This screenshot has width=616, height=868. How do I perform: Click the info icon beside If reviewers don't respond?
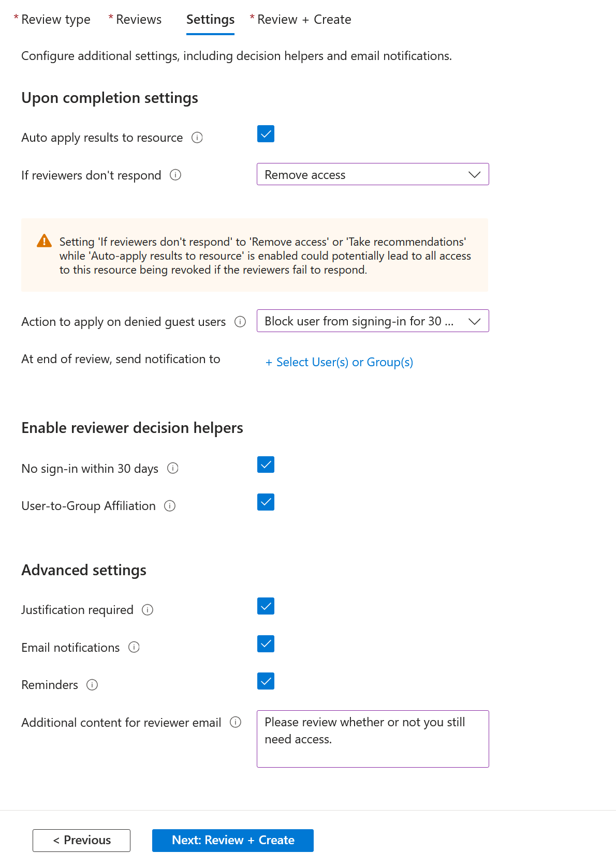pyautogui.click(x=176, y=175)
